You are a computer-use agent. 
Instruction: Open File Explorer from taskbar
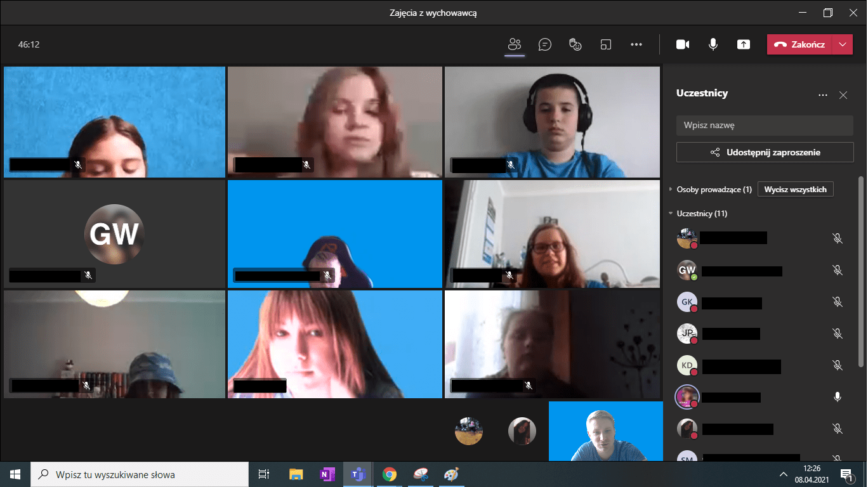296,474
